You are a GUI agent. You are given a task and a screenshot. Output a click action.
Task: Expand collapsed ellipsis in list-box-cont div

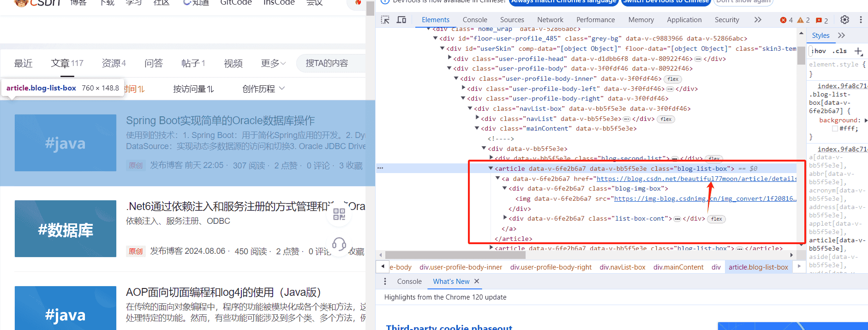click(x=677, y=219)
